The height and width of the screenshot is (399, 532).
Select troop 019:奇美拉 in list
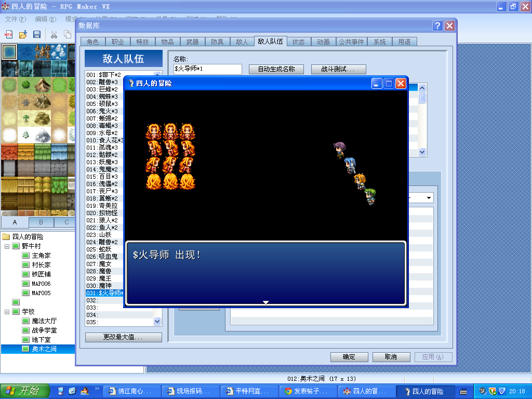(x=104, y=206)
